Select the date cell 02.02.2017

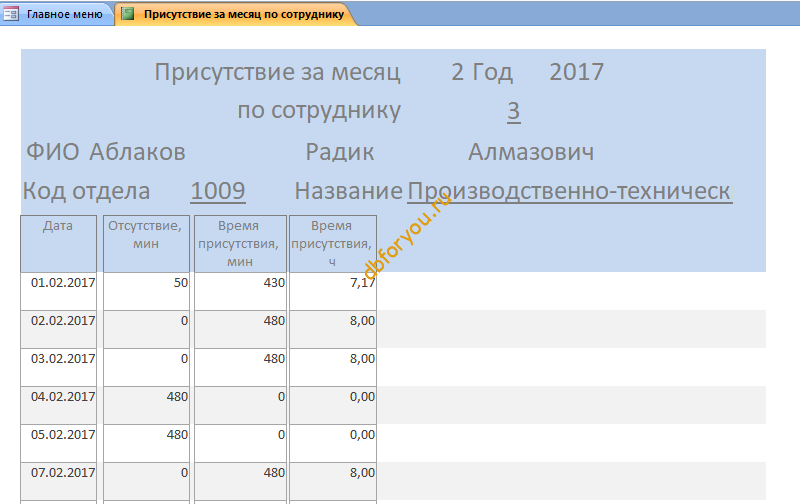[59, 329]
